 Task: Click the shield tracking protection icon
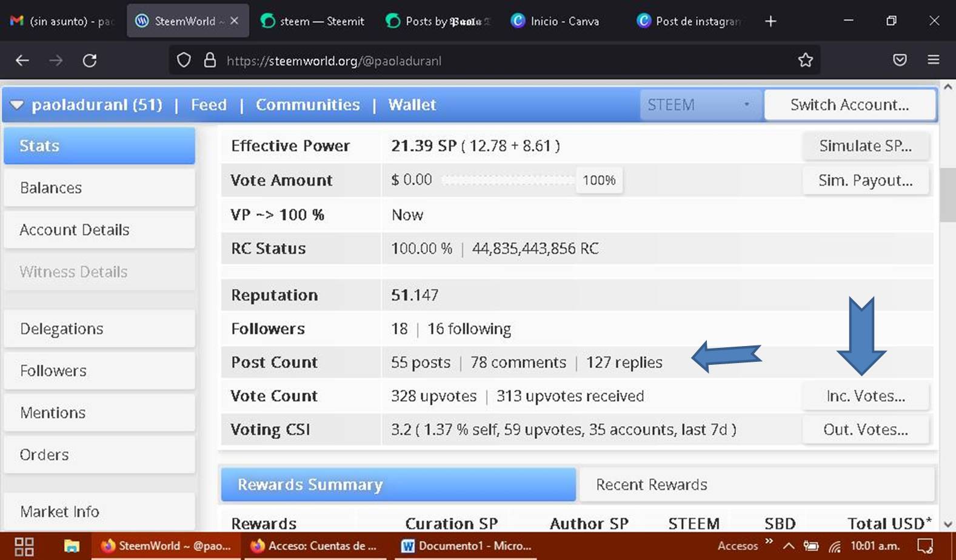click(x=184, y=60)
